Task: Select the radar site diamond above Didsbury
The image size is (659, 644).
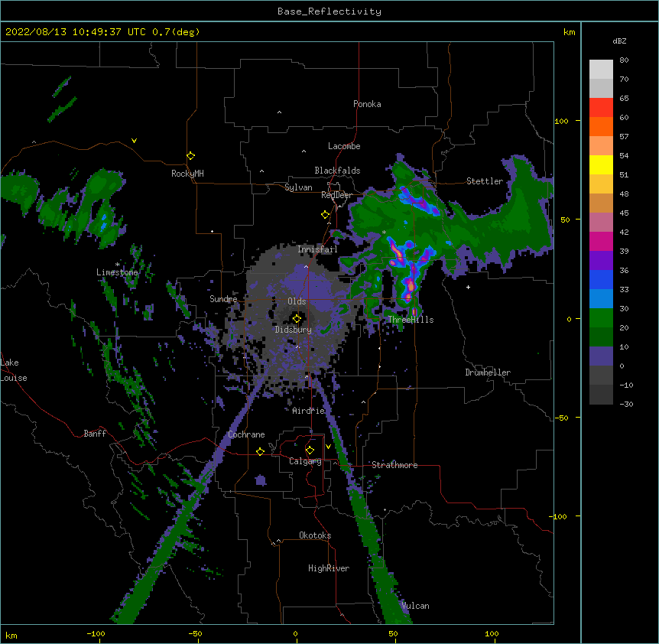Action: pos(297,319)
